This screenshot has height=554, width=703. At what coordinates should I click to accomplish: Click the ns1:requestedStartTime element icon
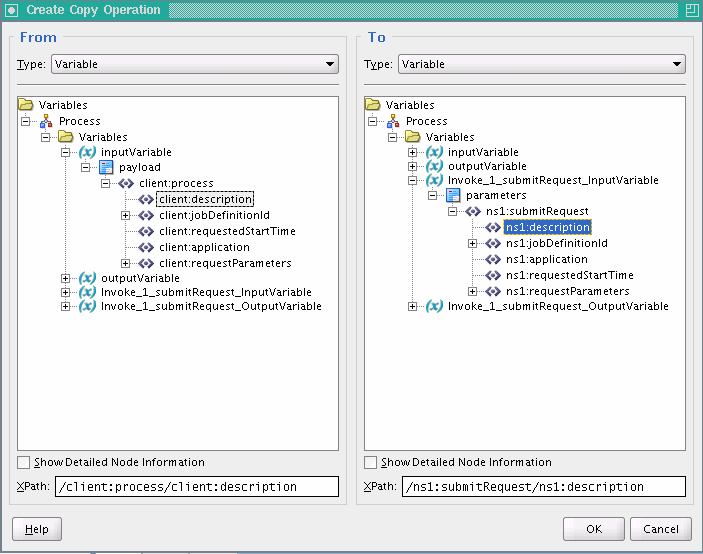tap(493, 275)
